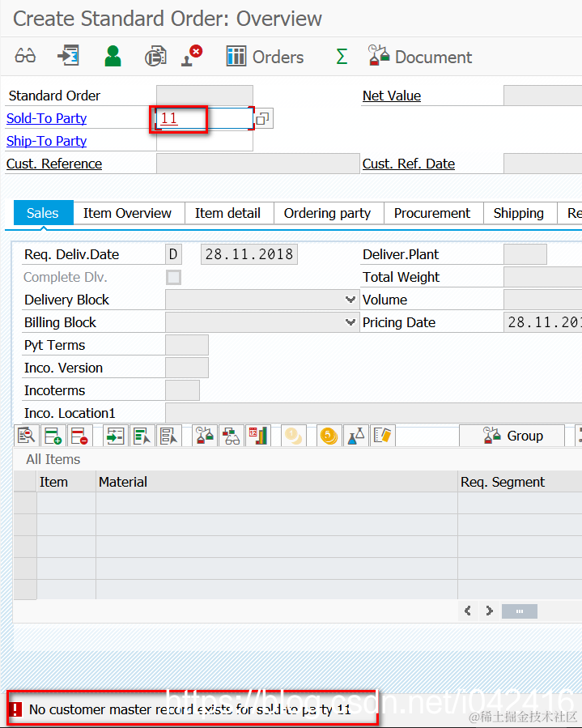Switch to the Sales tab

[x=43, y=213]
